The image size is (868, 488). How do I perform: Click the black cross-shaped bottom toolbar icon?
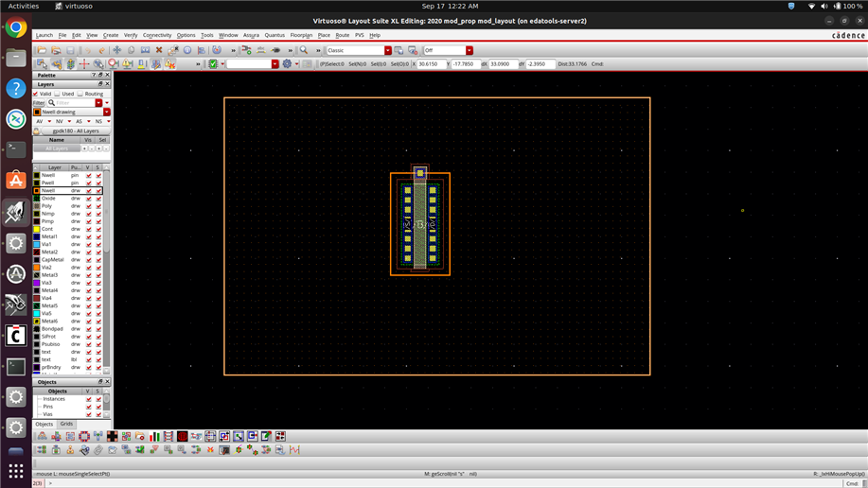click(x=113, y=437)
